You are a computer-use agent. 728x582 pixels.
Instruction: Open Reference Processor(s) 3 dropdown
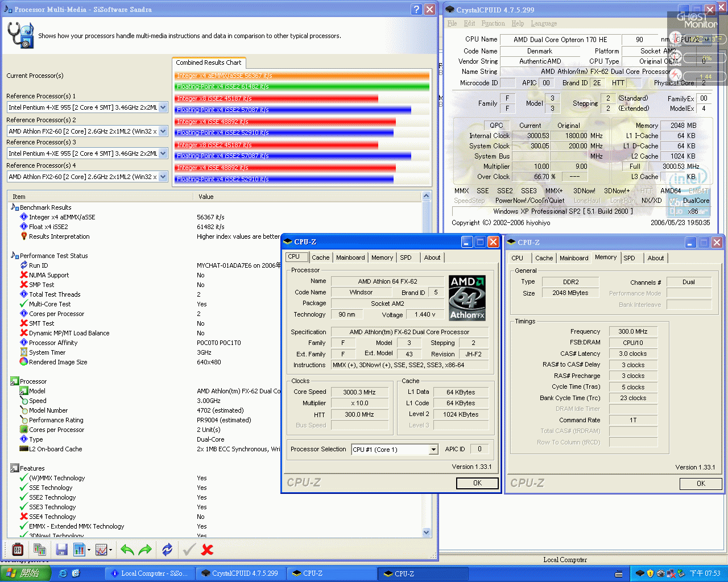point(163,153)
